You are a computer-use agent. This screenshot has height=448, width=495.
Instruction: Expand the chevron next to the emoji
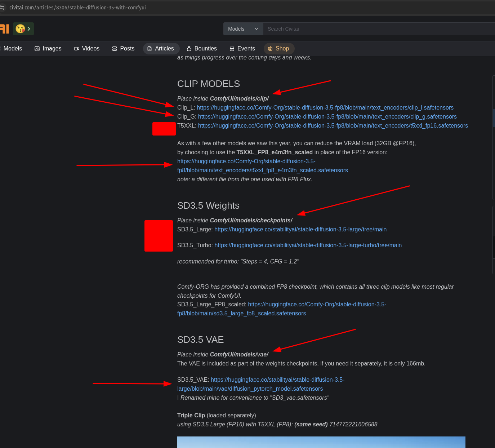[x=29, y=29]
